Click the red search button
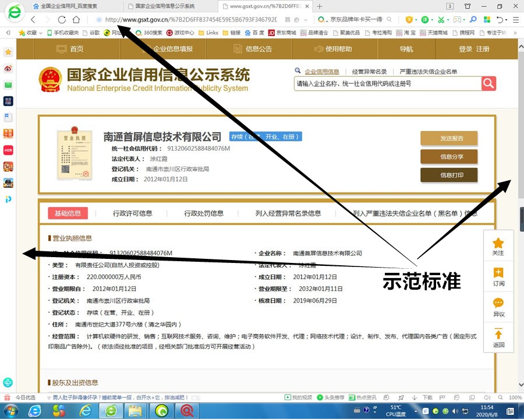Viewport: 524px width, 420px height. coord(488,83)
